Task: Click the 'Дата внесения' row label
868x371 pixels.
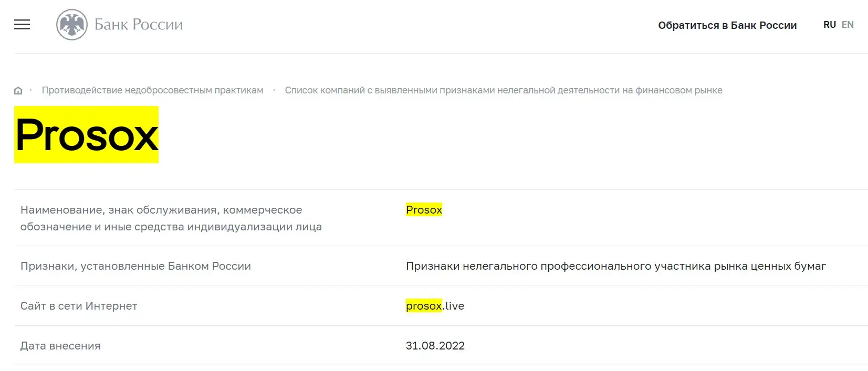Action: pos(60,345)
